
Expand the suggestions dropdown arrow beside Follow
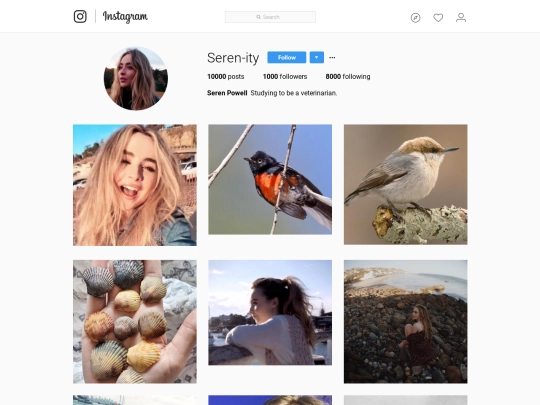click(316, 58)
